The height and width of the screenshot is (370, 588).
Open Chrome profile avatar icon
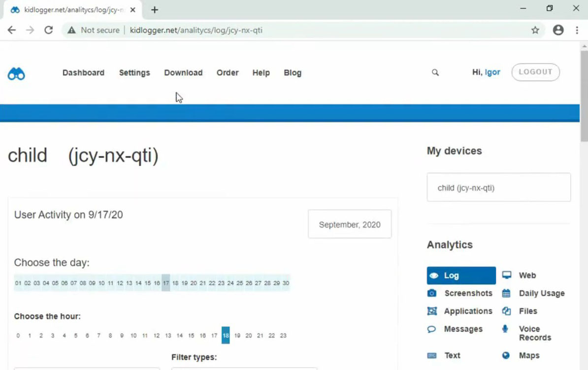coord(558,30)
